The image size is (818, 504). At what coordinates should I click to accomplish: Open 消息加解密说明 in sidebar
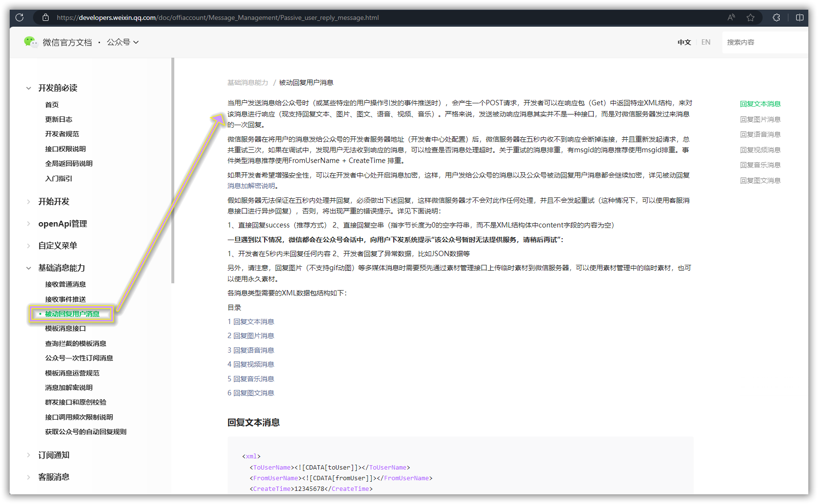(x=69, y=388)
